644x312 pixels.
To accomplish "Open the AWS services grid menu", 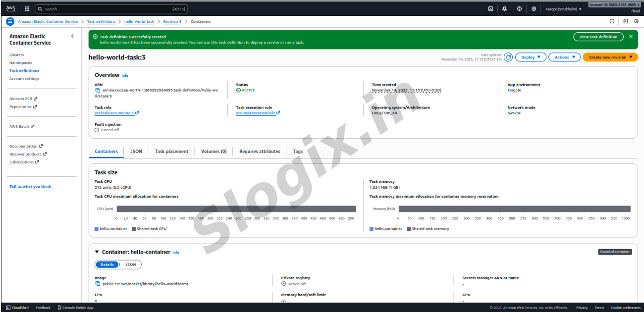I will pyautogui.click(x=27, y=9).
